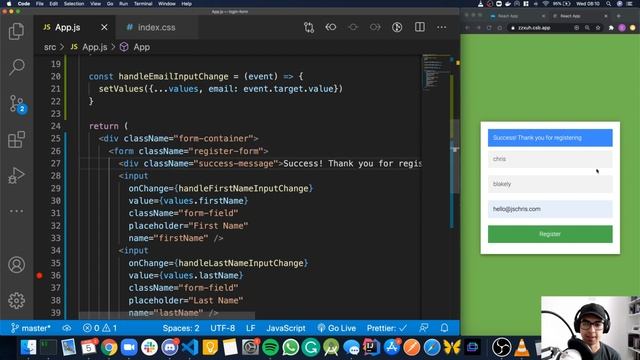Open the Search view in activity bar
Image resolution: width=640 pixels, height=360 pixels.
[16, 67]
